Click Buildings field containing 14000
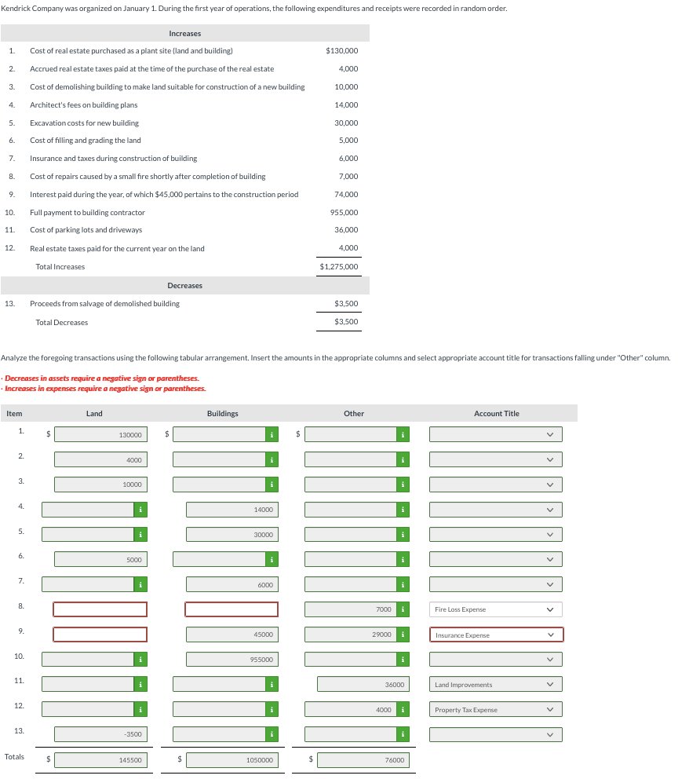This screenshot has height=779, width=700. tap(232, 510)
